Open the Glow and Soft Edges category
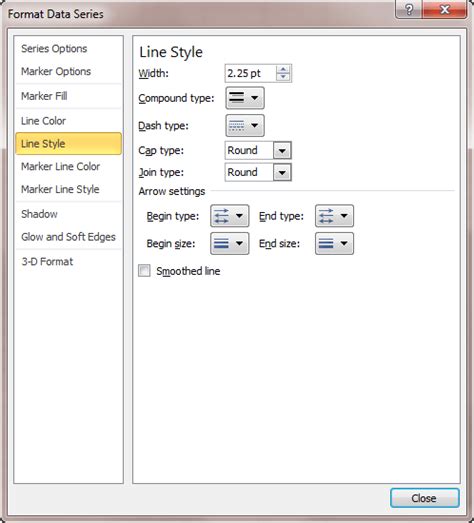This screenshot has width=474, height=523. tap(68, 237)
